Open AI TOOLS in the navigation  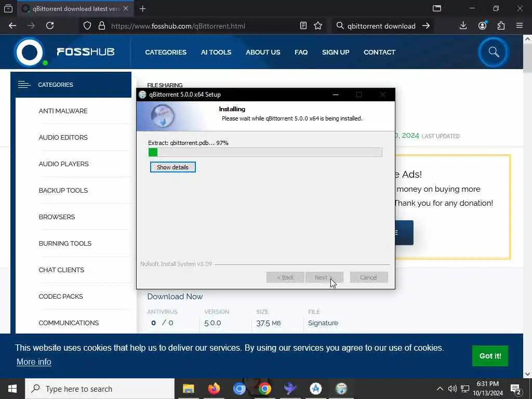216,52
